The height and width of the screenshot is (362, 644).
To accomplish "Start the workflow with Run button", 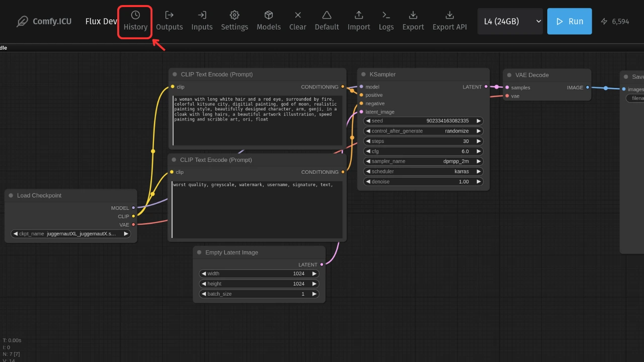I will click(x=570, y=21).
